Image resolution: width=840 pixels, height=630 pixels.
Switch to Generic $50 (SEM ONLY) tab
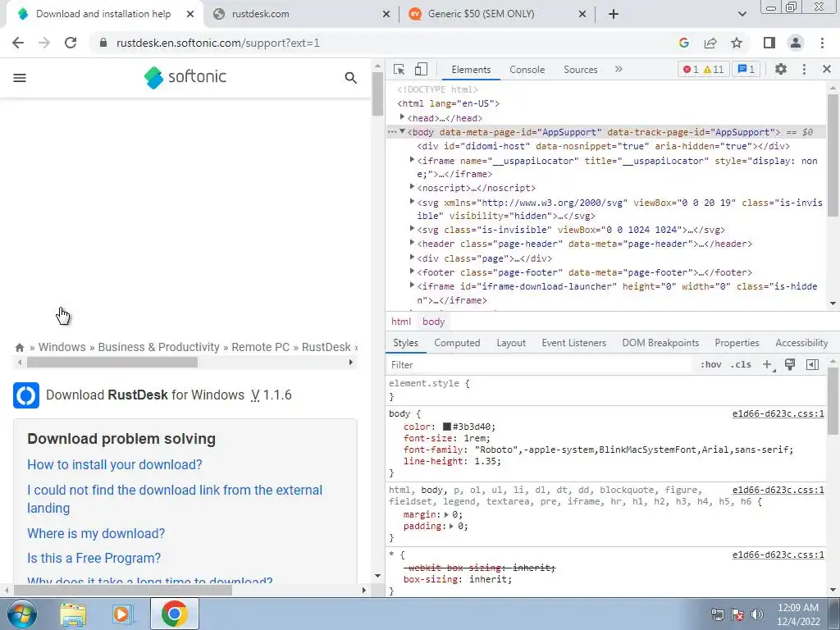[x=497, y=14]
